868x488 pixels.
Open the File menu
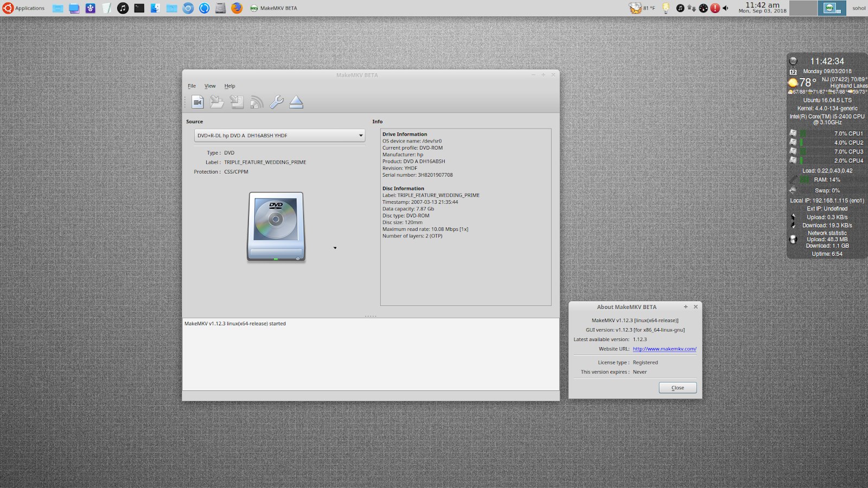(x=192, y=86)
